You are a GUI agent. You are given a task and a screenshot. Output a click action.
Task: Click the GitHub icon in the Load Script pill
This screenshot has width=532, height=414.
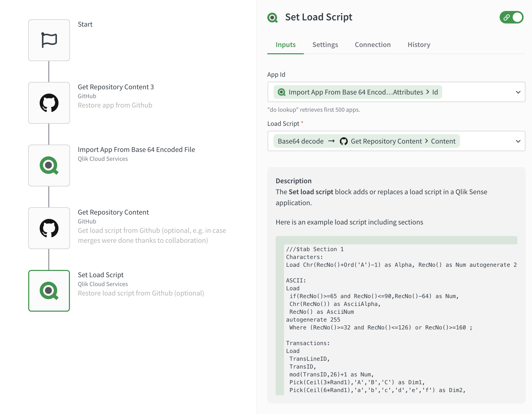[x=344, y=141]
